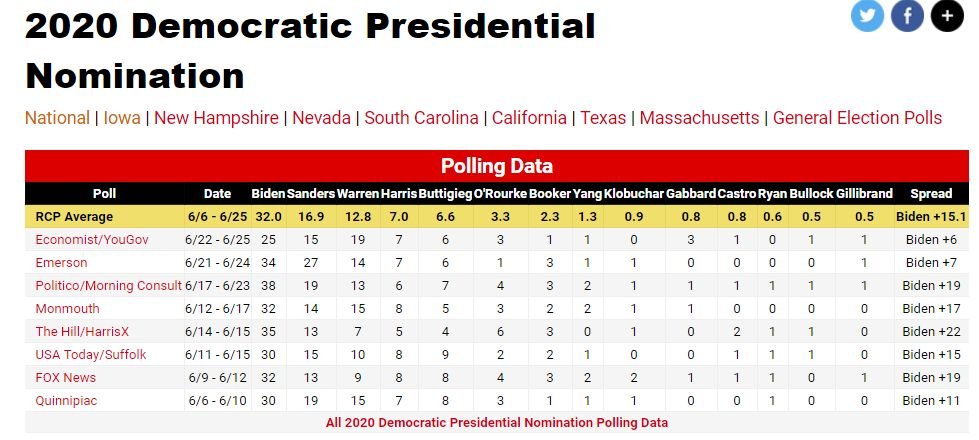Open the New Hampshire polls link
Screen dimensions: 979x440
coord(216,118)
